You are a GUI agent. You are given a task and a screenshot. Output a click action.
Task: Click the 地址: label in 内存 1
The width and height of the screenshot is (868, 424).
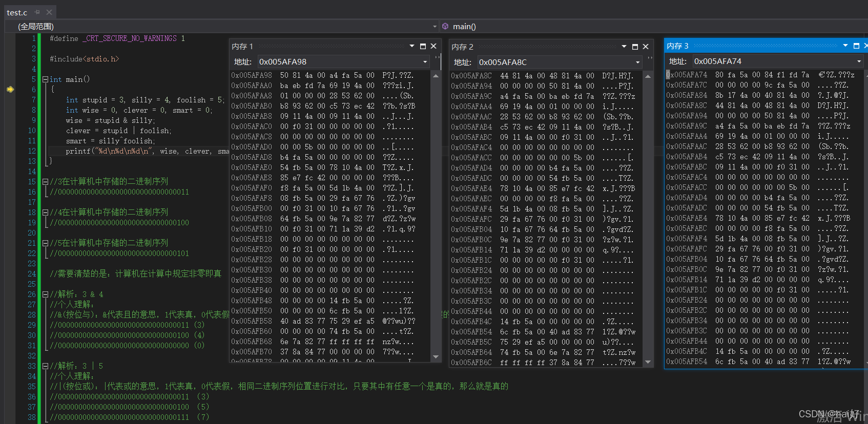pyautogui.click(x=243, y=62)
